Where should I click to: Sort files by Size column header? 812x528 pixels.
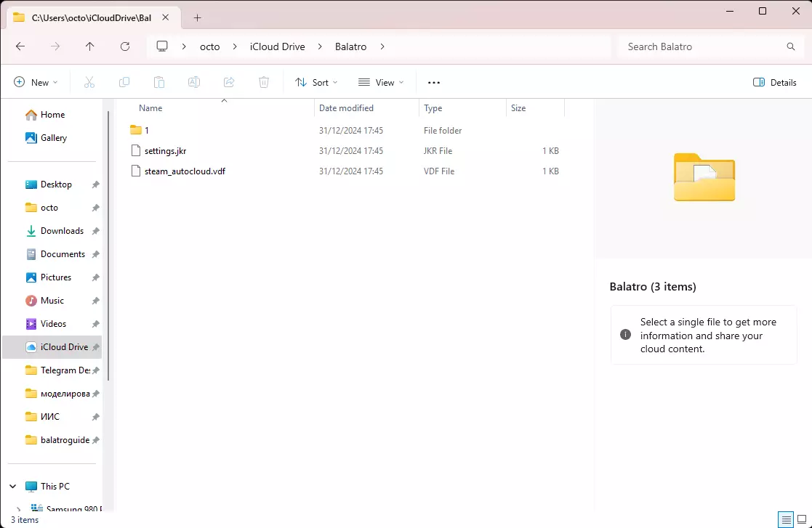point(518,108)
